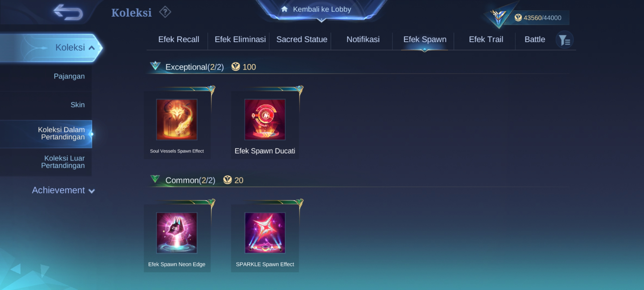Open the Sacred Statue tab
644x290 pixels.
point(302,39)
